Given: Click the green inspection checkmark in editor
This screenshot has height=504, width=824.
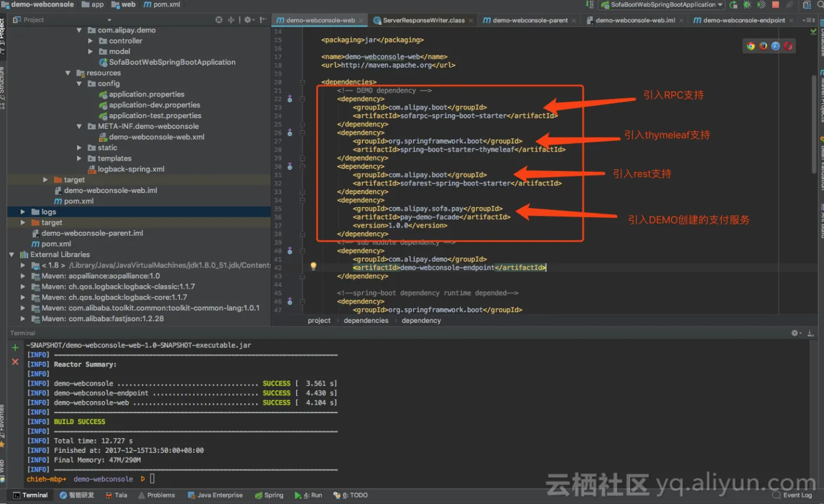Looking at the screenshot, I should tap(815, 31).
